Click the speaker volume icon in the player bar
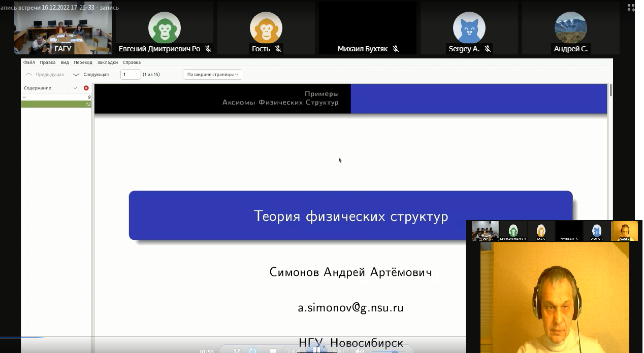Screen dimensions: 644x353 [x=359, y=350]
